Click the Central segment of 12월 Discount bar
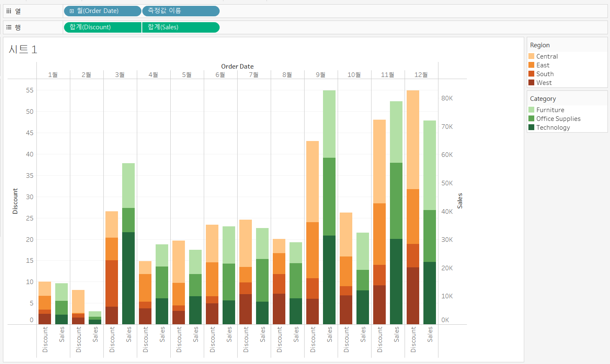The image size is (610, 364). coord(413,140)
